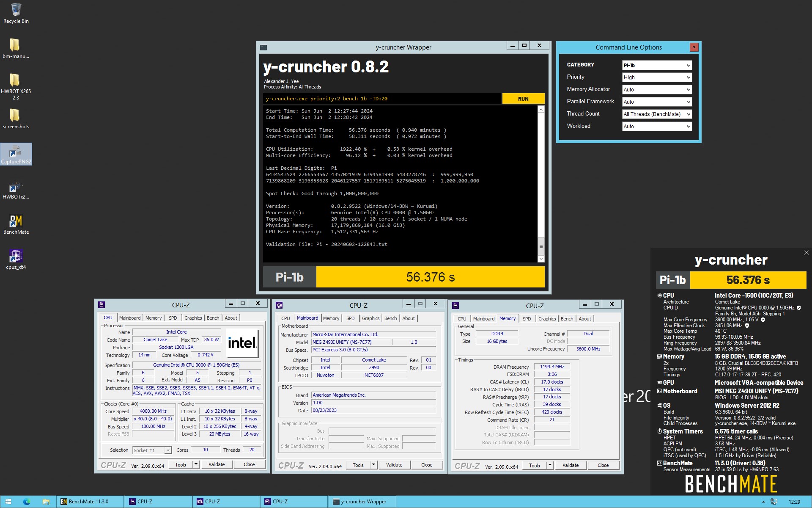
Task: Click the CPU-Z icon in the Mainboard window title
Action: point(279,305)
